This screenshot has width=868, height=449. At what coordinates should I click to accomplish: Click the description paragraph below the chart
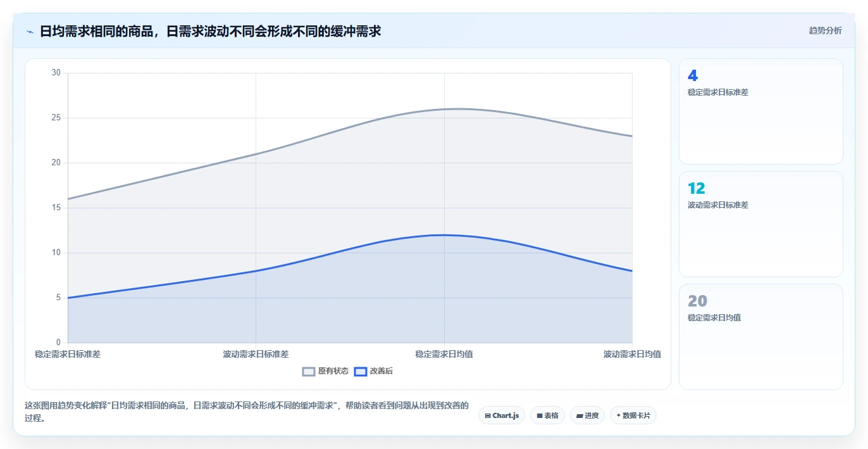pyautogui.click(x=247, y=412)
